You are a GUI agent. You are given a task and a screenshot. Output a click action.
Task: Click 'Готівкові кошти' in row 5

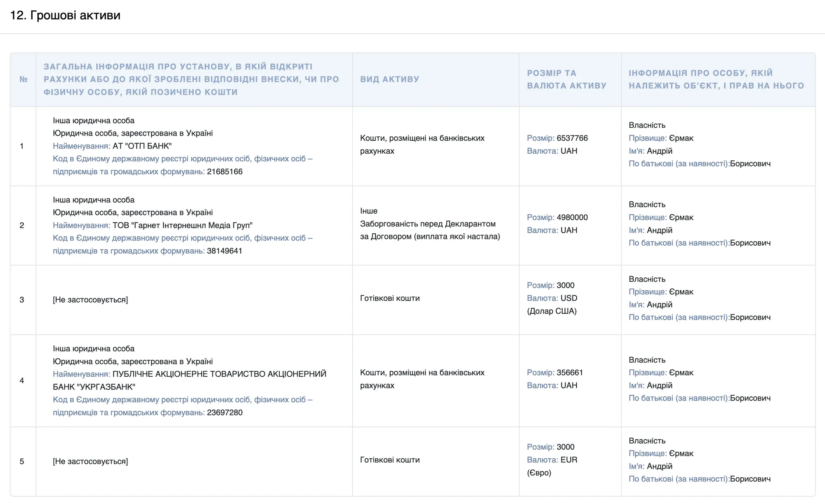pos(390,460)
